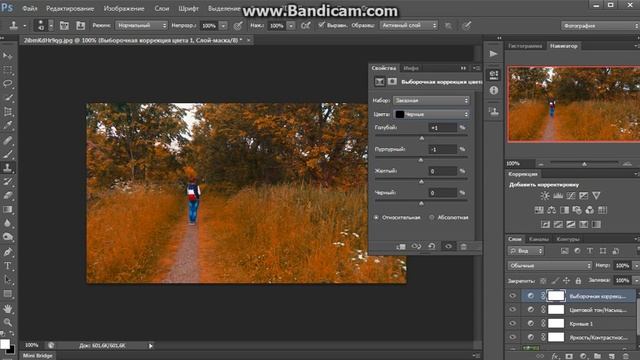Filter layers by type (T) icon
This screenshot has width=640, height=360.
point(590,251)
